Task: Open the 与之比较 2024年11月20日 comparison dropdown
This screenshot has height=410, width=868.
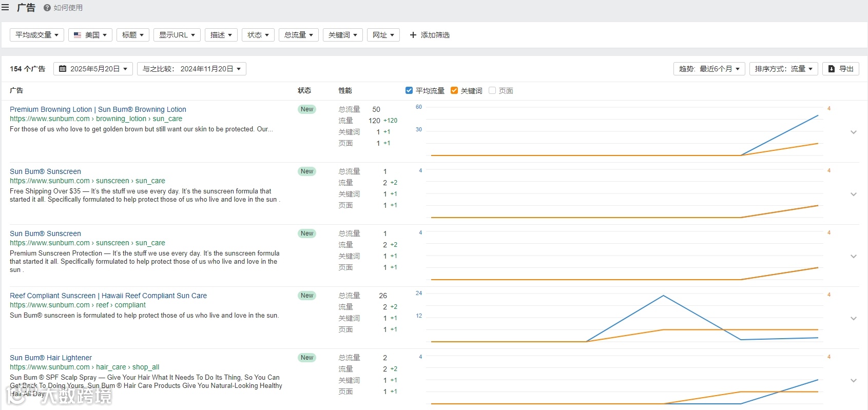Action: (x=191, y=69)
